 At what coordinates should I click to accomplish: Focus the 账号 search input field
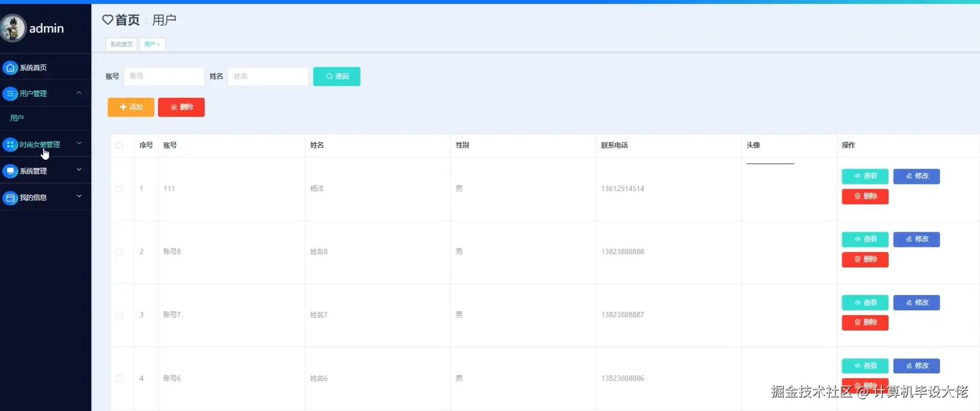164,77
